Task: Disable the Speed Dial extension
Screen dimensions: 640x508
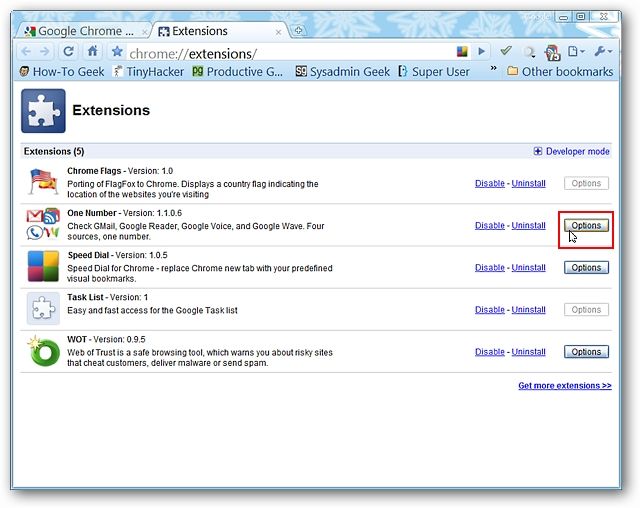Action: click(489, 267)
